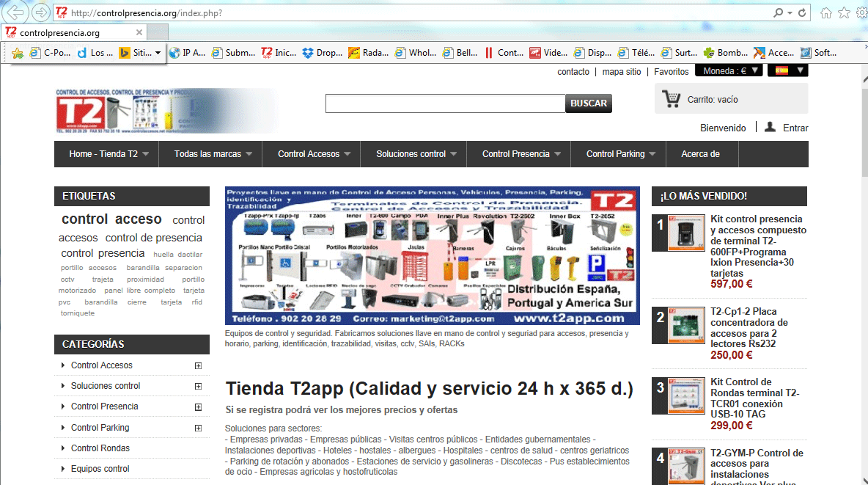
Task: Open the T2 products promotional banner
Action: (x=432, y=255)
